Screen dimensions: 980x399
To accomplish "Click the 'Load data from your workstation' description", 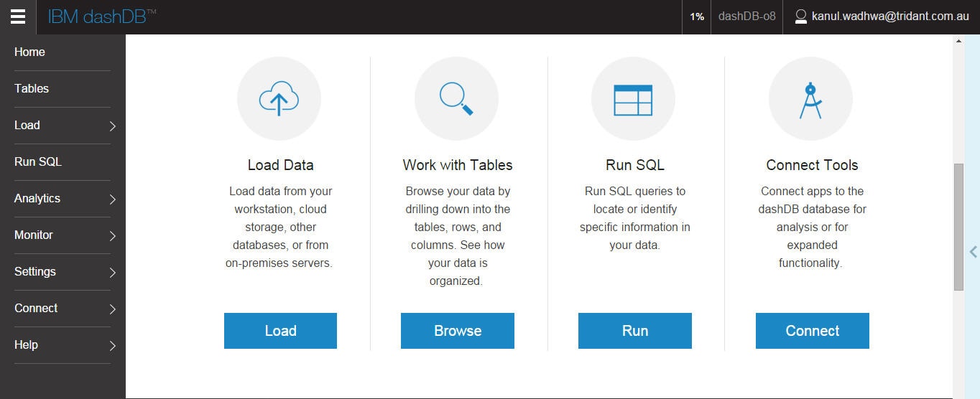I will pyautogui.click(x=279, y=227).
